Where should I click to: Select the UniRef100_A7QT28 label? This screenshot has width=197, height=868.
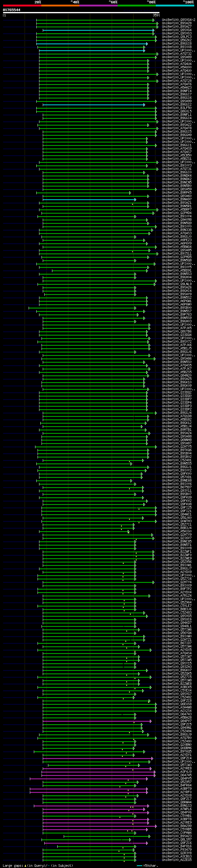point(177,81)
